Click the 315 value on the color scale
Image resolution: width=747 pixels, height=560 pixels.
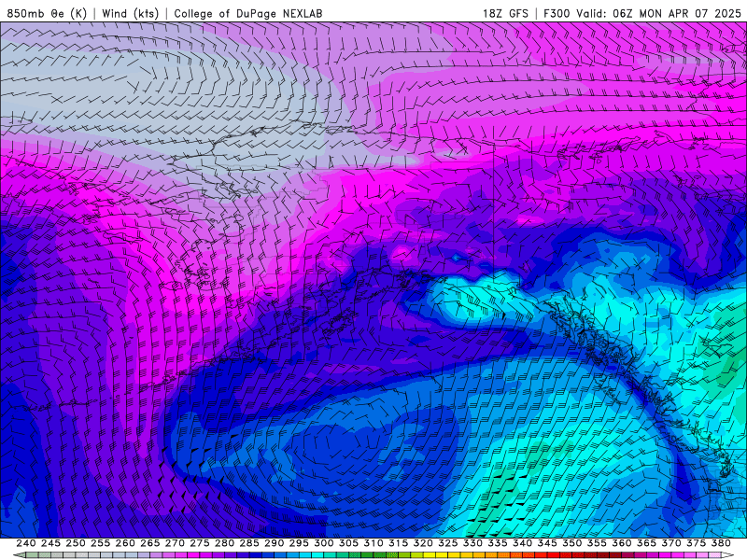pyautogui.click(x=398, y=543)
